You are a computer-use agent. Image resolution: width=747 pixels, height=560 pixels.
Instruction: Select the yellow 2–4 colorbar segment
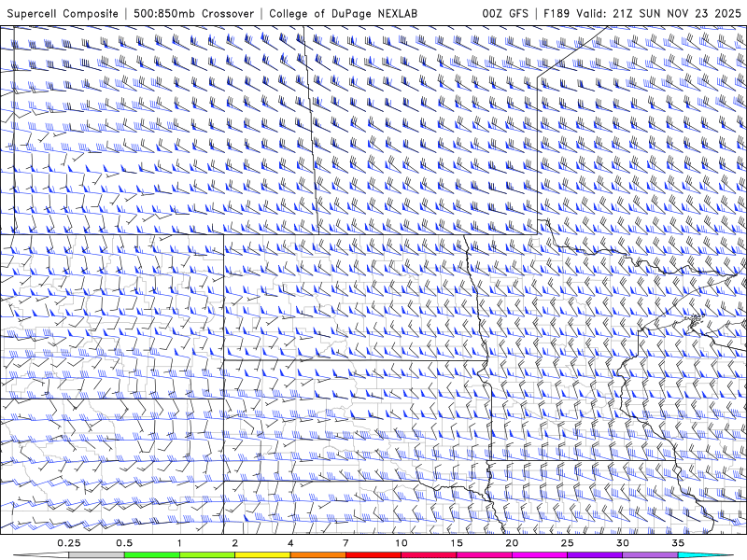tap(262, 555)
